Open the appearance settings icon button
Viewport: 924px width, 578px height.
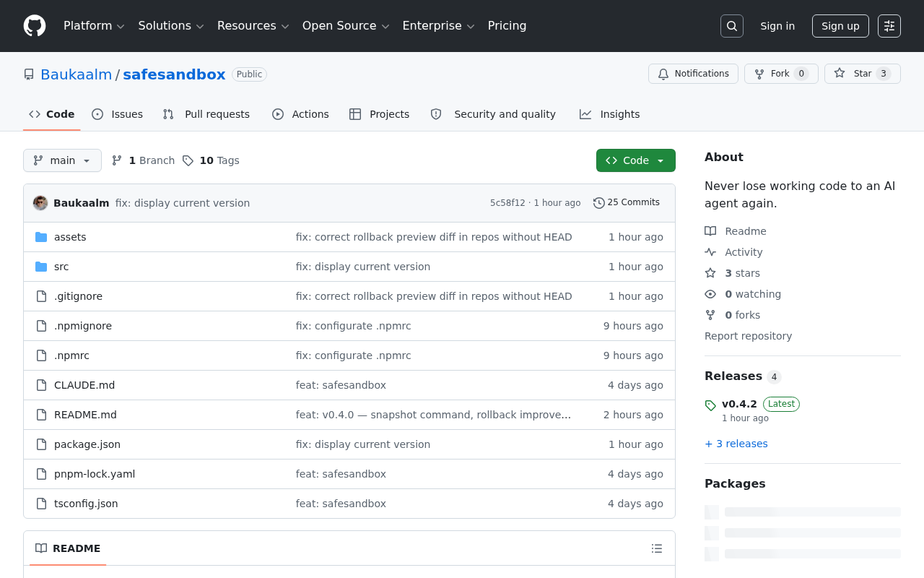coord(889,26)
